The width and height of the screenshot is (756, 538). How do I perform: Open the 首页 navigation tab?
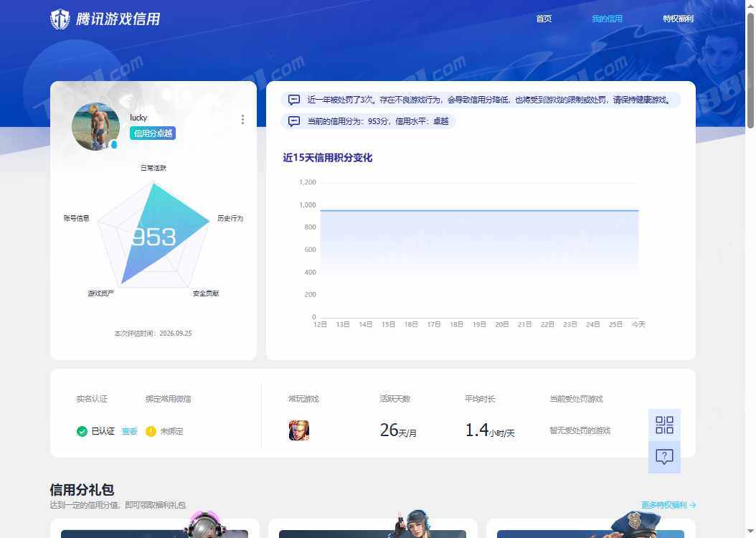click(544, 19)
